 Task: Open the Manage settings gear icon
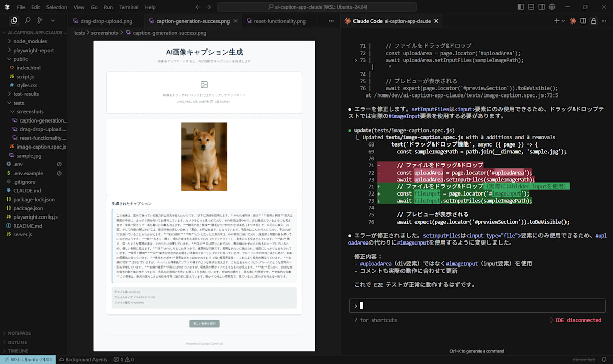(552, 7)
